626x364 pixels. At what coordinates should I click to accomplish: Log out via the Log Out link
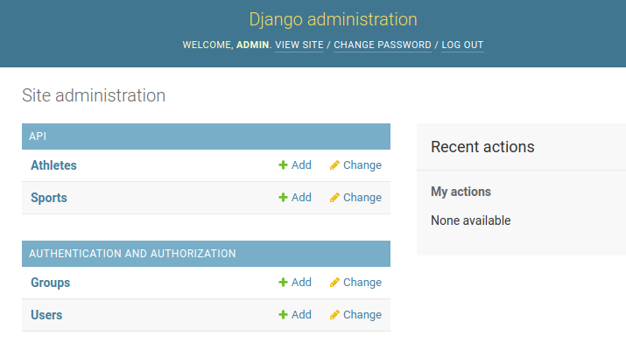coord(462,45)
